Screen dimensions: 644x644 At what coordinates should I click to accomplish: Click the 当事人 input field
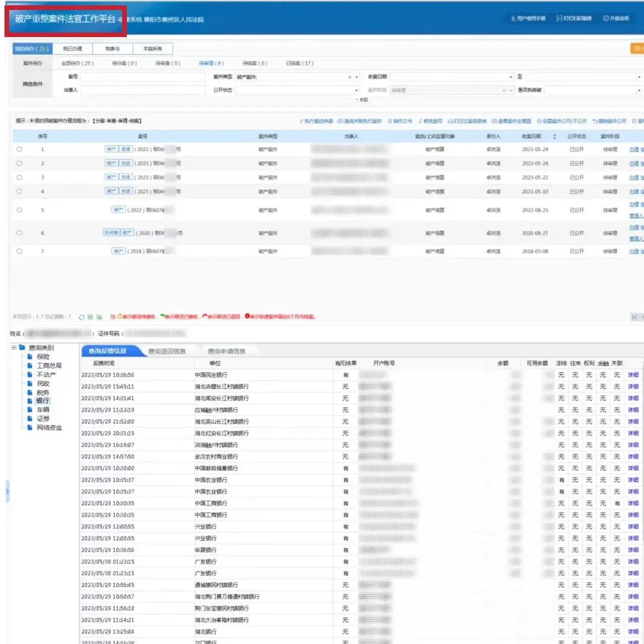tap(143, 90)
